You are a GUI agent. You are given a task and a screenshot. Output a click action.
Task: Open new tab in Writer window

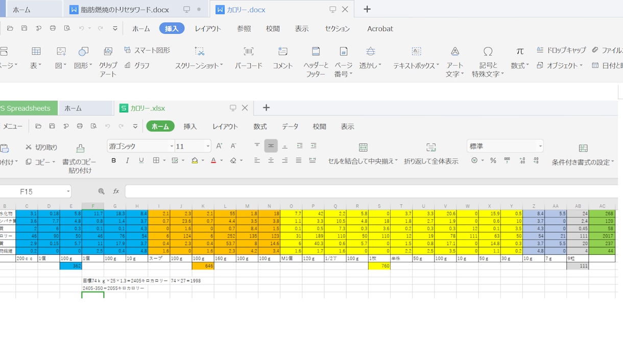pos(367,9)
